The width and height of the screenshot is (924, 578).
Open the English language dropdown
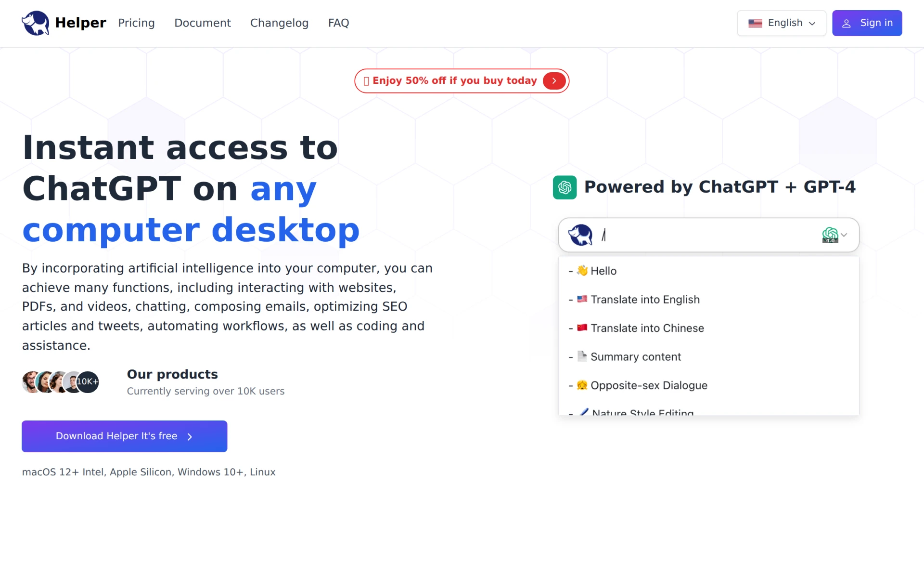(x=782, y=23)
